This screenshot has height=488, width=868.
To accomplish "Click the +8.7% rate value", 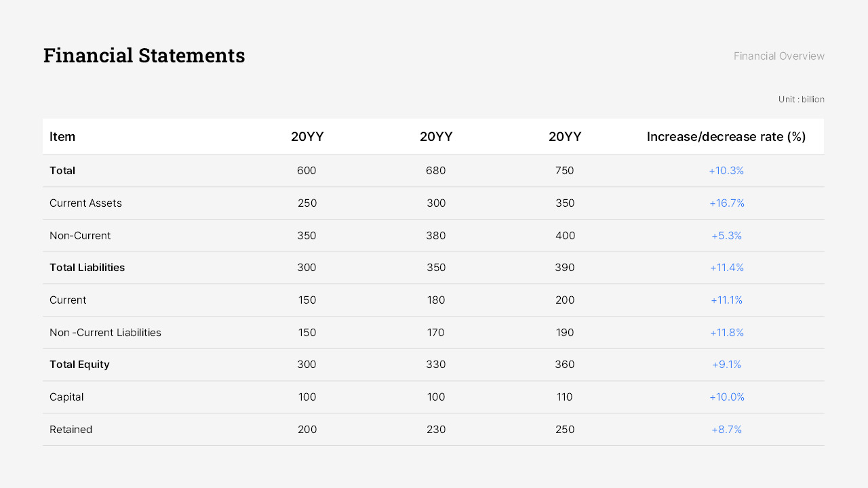I will tap(726, 430).
